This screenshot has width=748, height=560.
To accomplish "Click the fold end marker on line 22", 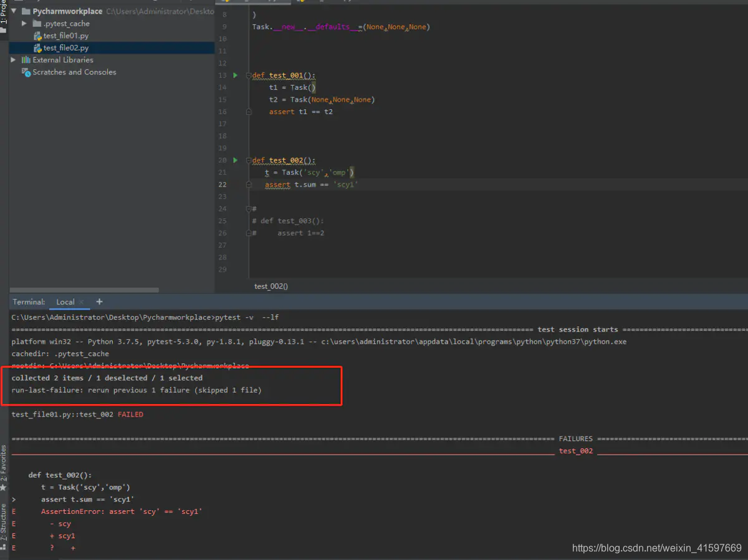I will pos(248,185).
